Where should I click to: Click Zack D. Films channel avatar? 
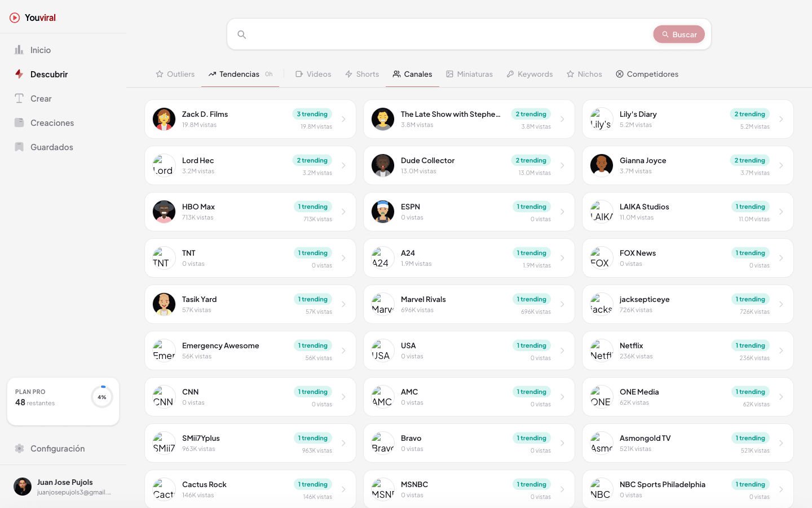tap(164, 119)
